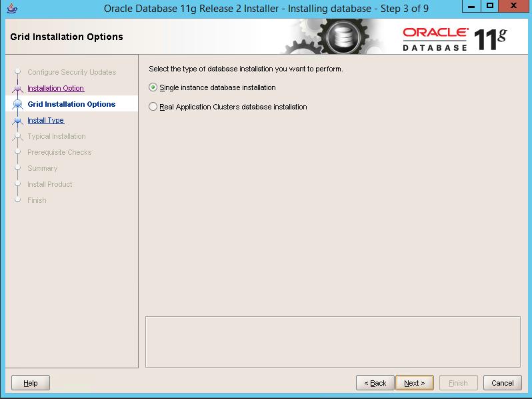Close the installer window
Viewport: 532px width, 399px height.
click(x=514, y=6)
